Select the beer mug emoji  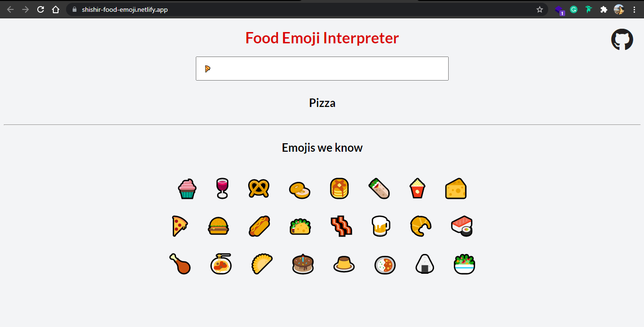click(x=381, y=226)
